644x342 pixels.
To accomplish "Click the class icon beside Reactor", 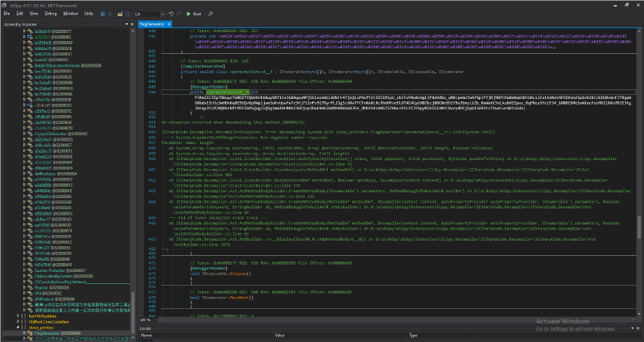I will tap(30, 288).
